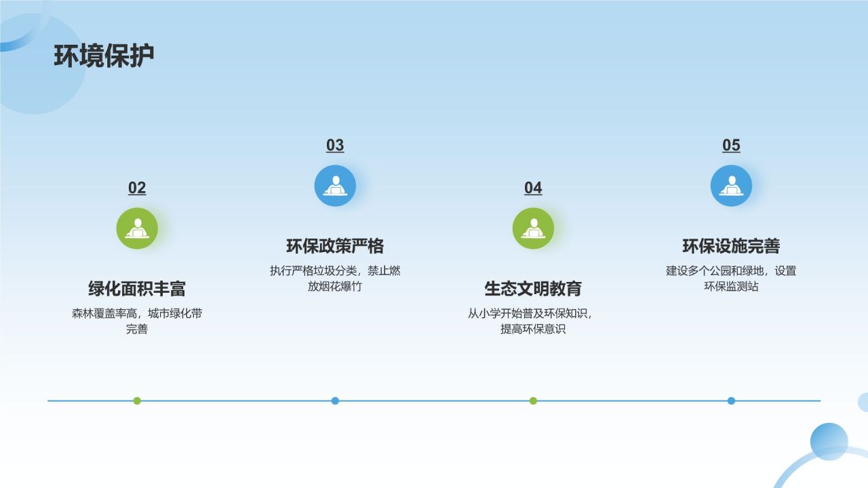Click the underlined number 02
868x488 pixels.
[137, 188]
